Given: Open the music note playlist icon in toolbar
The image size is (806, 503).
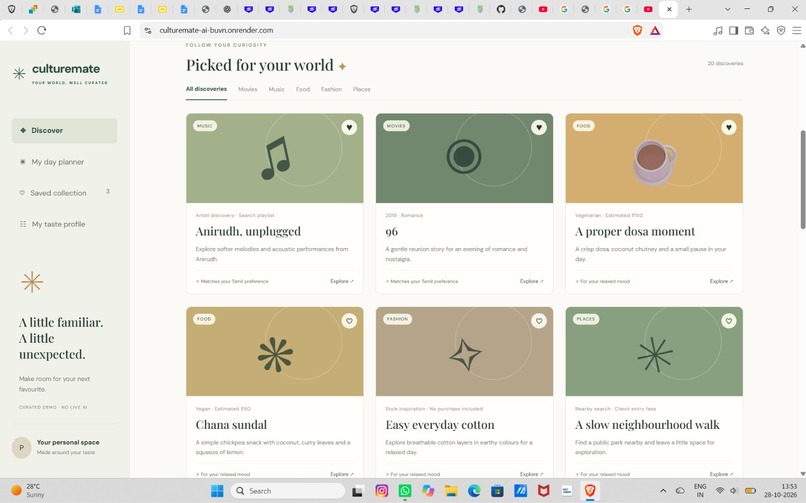Looking at the screenshot, I should tap(718, 30).
